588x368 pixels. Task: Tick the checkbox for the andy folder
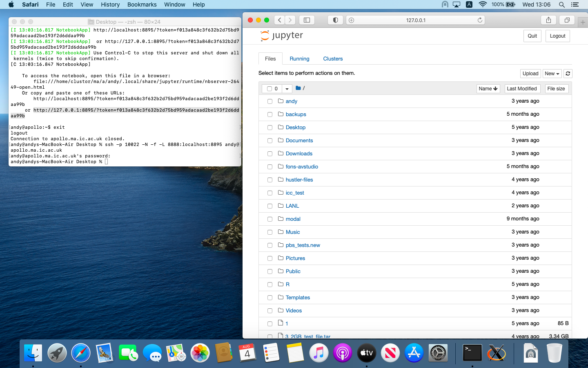pos(270,101)
